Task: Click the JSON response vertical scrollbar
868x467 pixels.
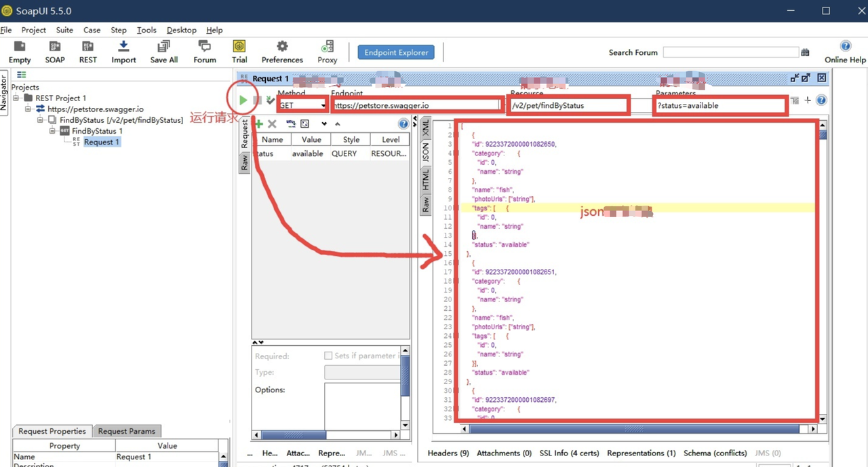Action: [823, 272]
